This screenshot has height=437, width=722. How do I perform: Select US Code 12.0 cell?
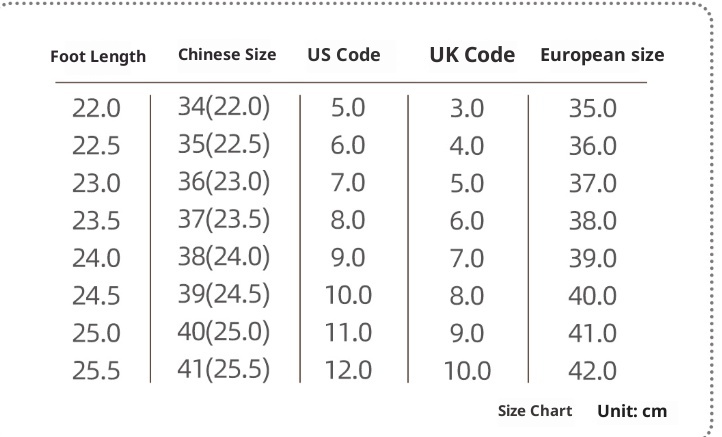348,370
